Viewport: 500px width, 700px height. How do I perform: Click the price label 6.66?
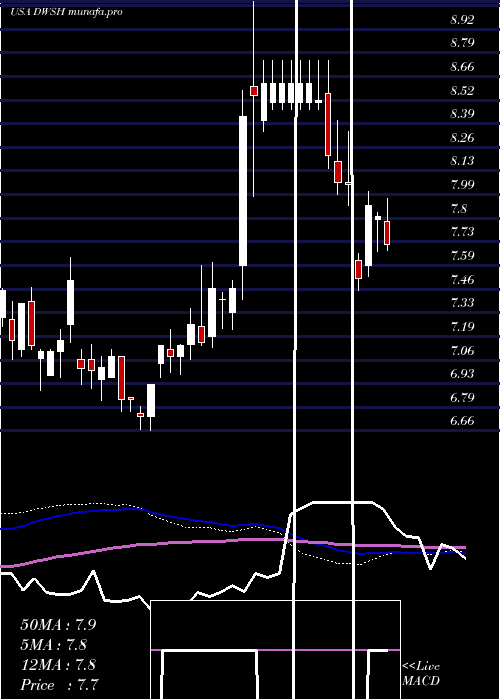tap(462, 421)
